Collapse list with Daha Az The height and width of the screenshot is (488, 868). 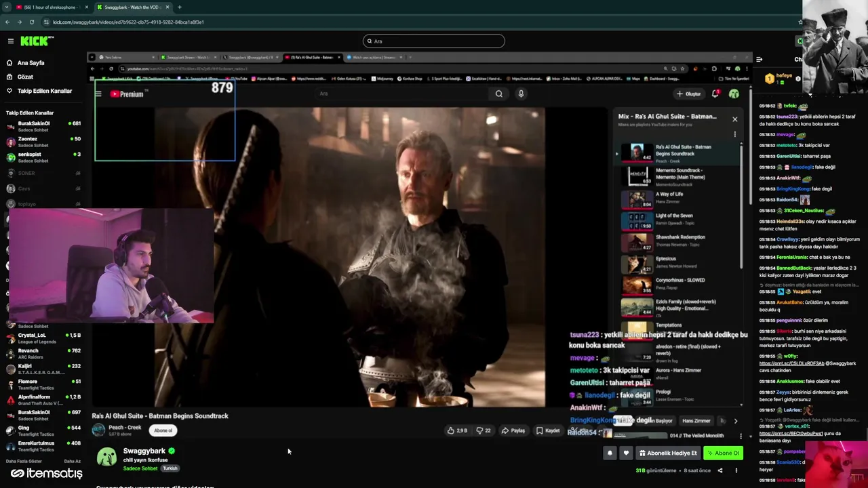72,461
